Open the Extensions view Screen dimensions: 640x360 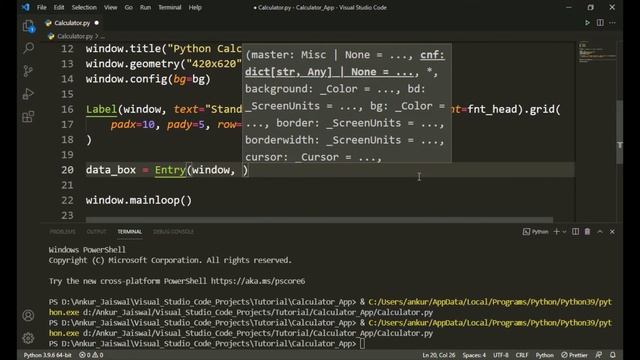28,117
